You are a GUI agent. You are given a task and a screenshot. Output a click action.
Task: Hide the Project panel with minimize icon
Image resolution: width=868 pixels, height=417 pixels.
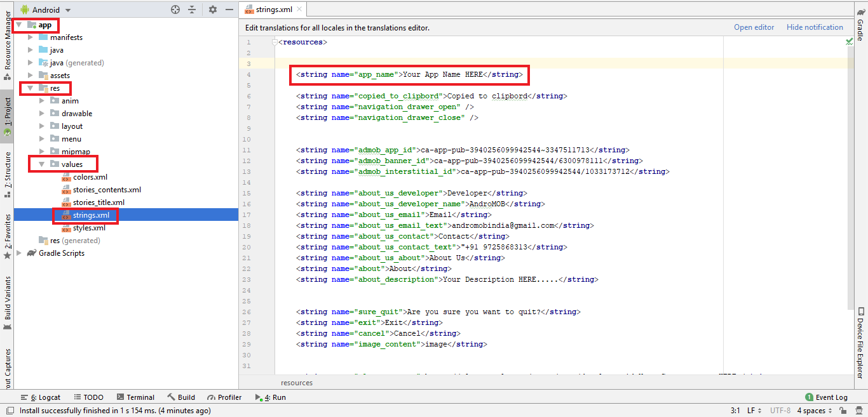[229, 10]
